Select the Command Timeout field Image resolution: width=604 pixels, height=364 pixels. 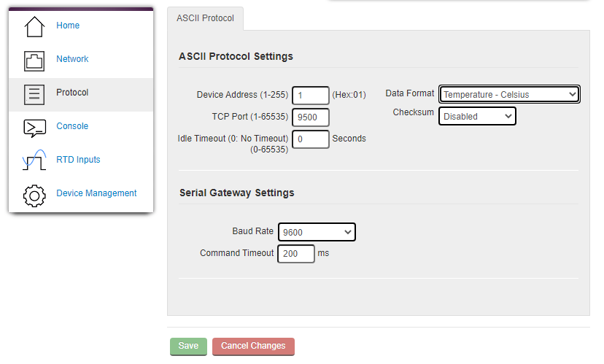pyautogui.click(x=296, y=253)
